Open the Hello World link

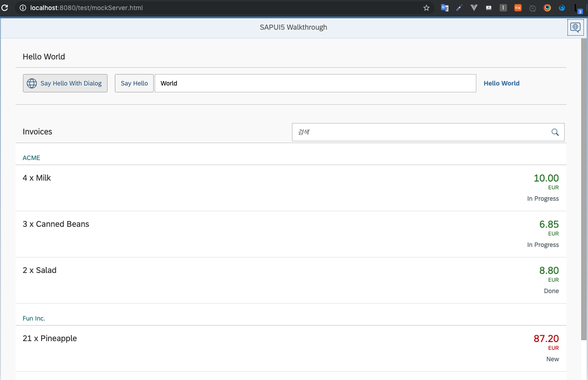[502, 83]
